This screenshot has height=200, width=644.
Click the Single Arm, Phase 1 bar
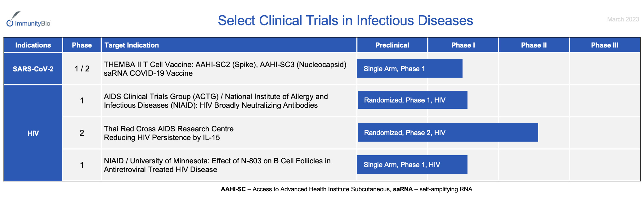[409, 69]
